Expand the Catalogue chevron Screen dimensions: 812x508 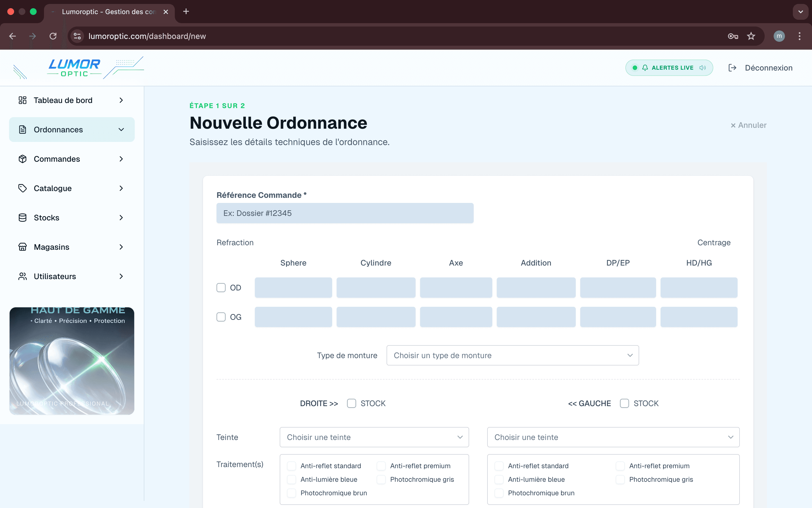tap(121, 188)
